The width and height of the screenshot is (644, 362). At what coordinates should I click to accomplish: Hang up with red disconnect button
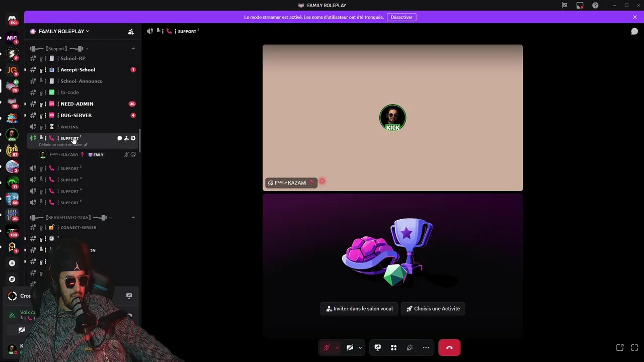pos(449,347)
